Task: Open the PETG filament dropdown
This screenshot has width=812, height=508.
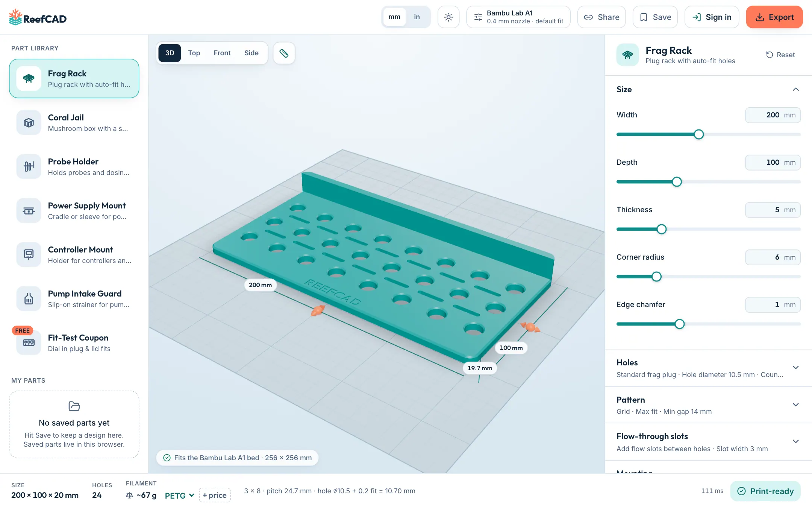Action: click(179, 496)
